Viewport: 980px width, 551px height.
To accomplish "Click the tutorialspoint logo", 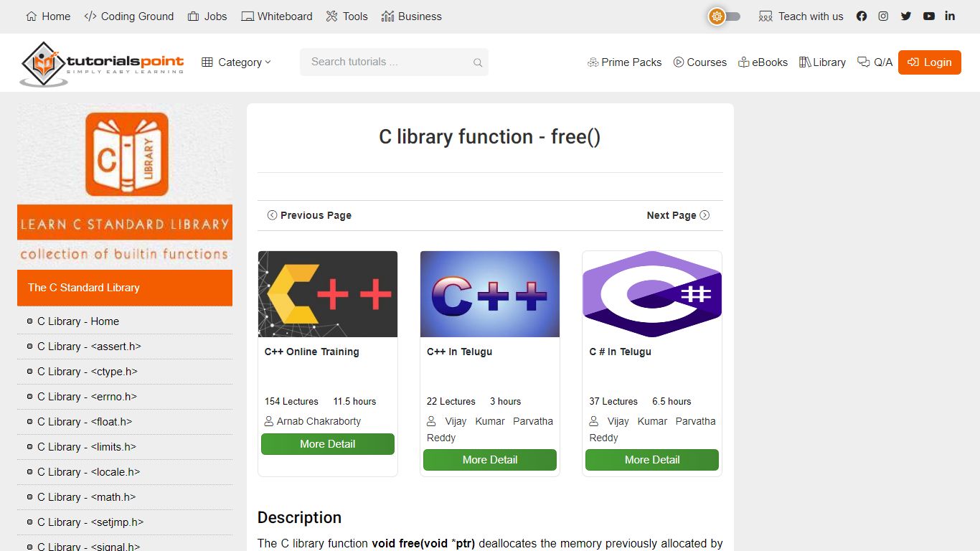I will coord(102,63).
